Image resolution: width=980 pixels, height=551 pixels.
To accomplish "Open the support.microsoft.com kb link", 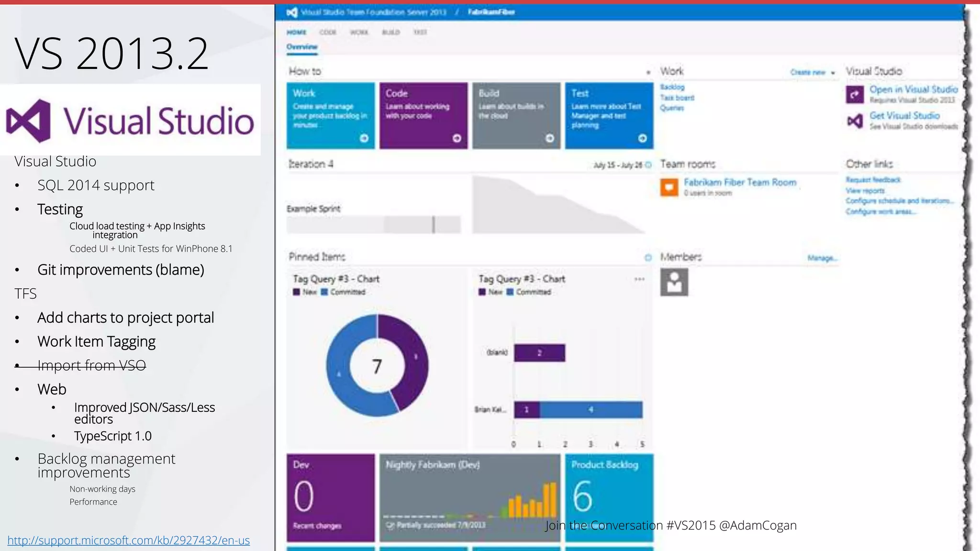I will click(129, 540).
